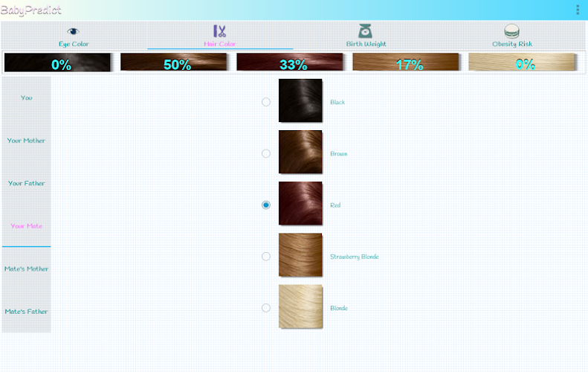Select the You side tab
This screenshot has width=588, height=372.
(26, 97)
